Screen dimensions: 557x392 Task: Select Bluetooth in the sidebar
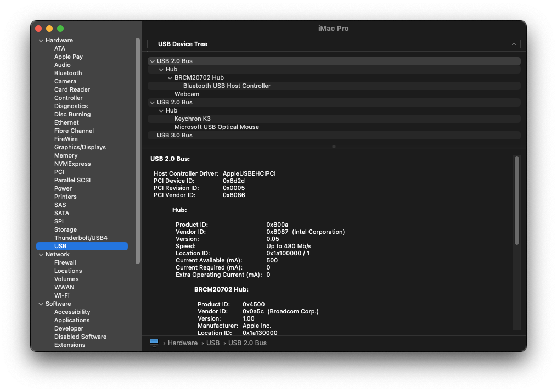pyautogui.click(x=68, y=73)
